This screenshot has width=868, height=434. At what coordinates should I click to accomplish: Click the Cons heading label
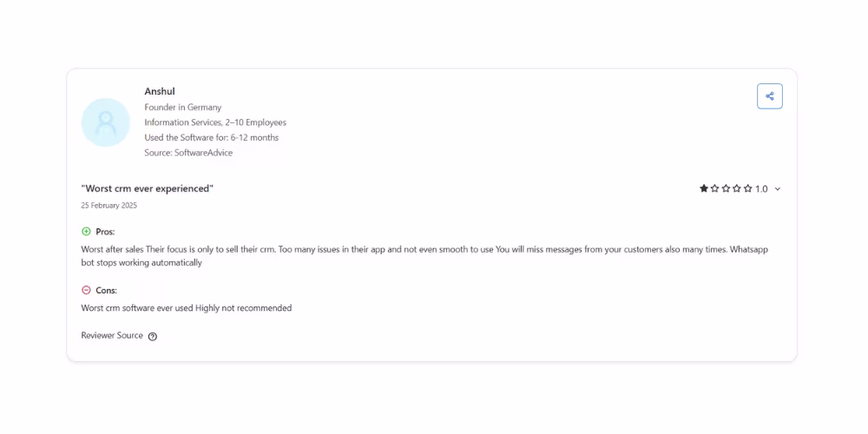point(106,290)
